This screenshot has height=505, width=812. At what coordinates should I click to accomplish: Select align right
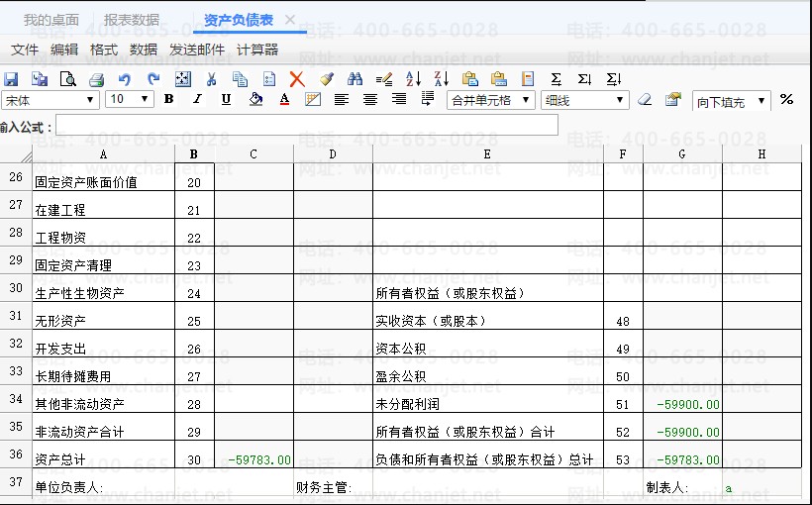399,99
